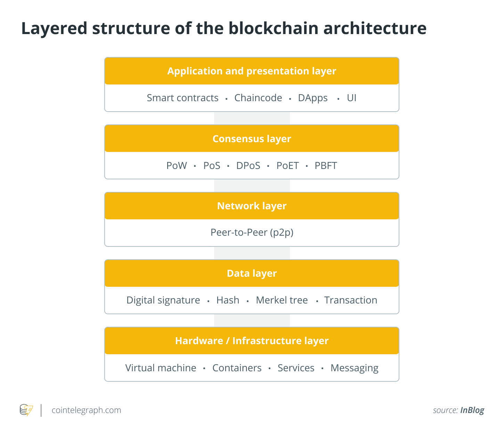Select the PBFT item
Viewport: 504px width, 438px height.
[326, 165]
